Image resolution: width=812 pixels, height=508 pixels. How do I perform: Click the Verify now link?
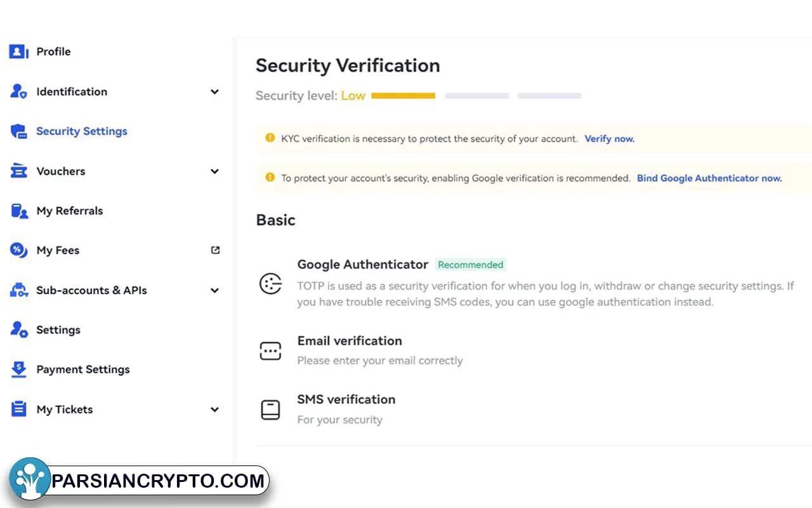tap(609, 138)
